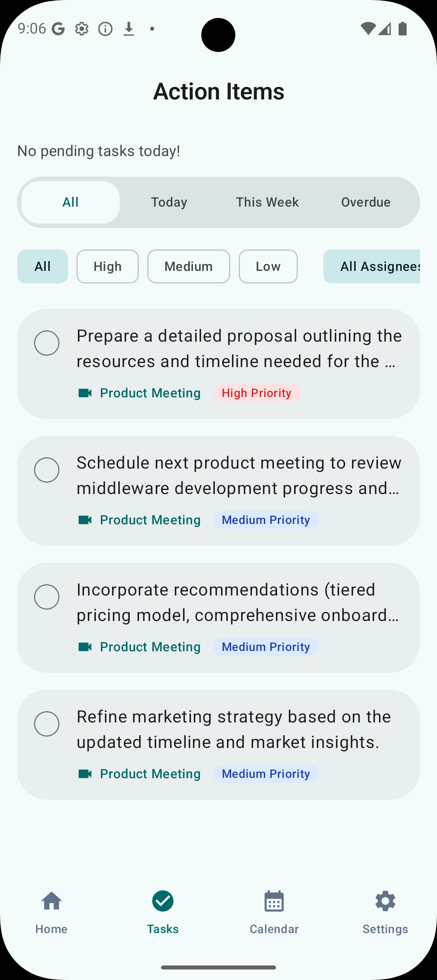Tap the camera icon beside the marketing strategy task
437x980 pixels.
[85, 773]
